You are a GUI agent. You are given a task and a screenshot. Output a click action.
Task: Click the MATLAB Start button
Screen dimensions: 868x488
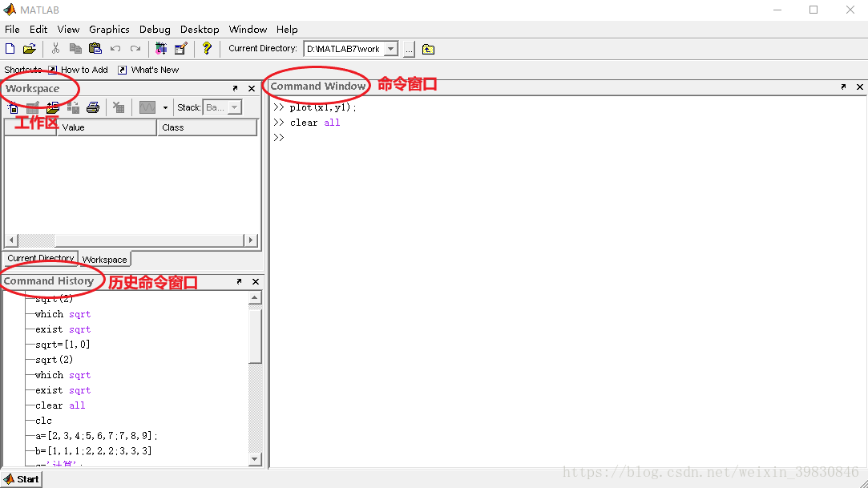[21, 479]
